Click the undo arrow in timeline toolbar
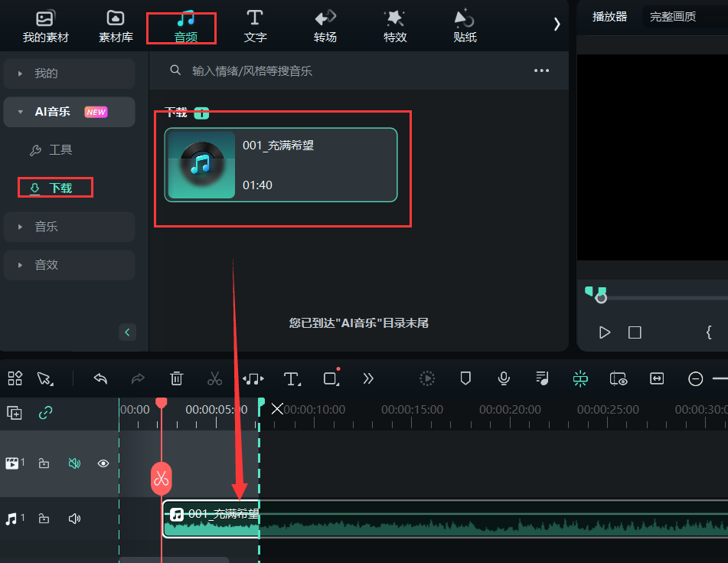This screenshot has height=563, width=728. (x=100, y=378)
